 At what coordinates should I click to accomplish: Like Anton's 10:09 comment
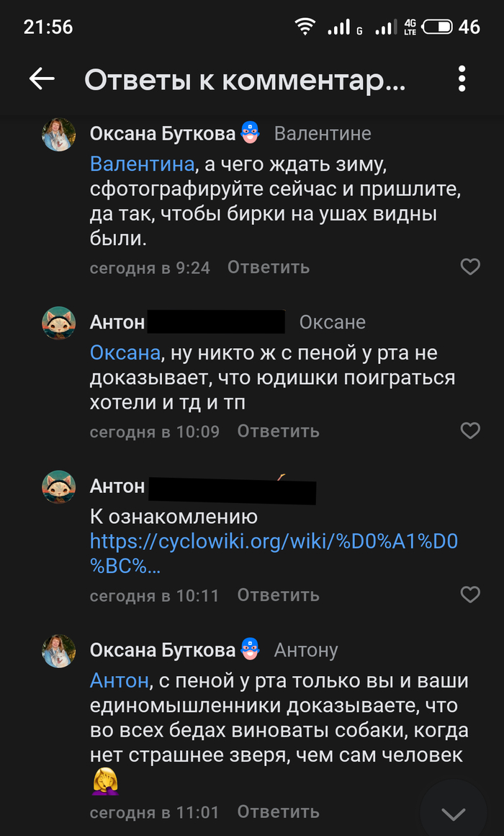(x=470, y=431)
